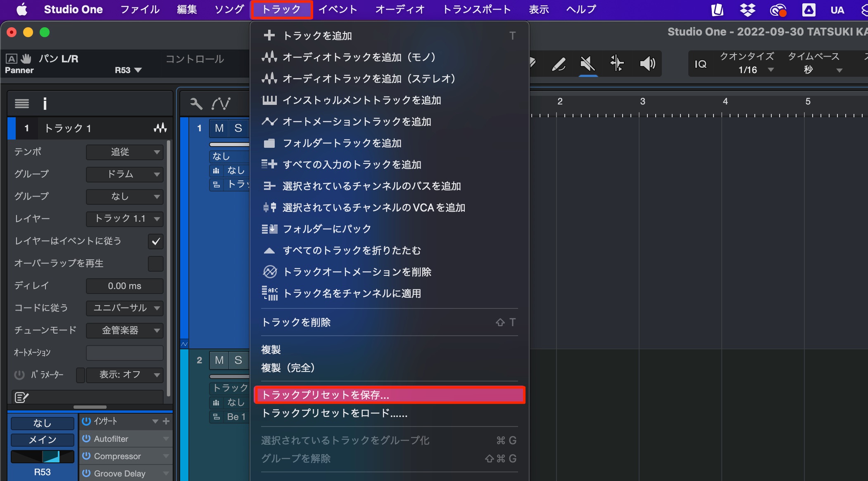The height and width of the screenshot is (481, 868).
Task: Click the オートメーション empty field
Action: tap(125, 353)
